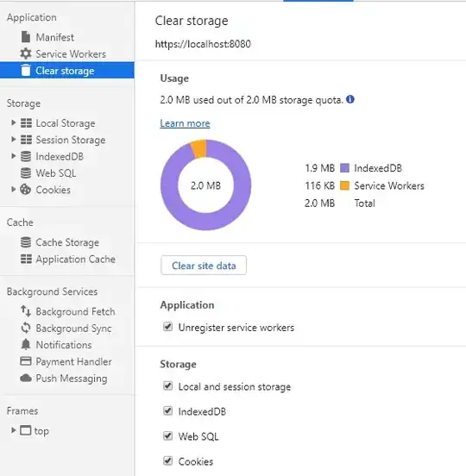Open Cache Storage entry
The width and height of the screenshot is (466, 476).
[66, 242]
